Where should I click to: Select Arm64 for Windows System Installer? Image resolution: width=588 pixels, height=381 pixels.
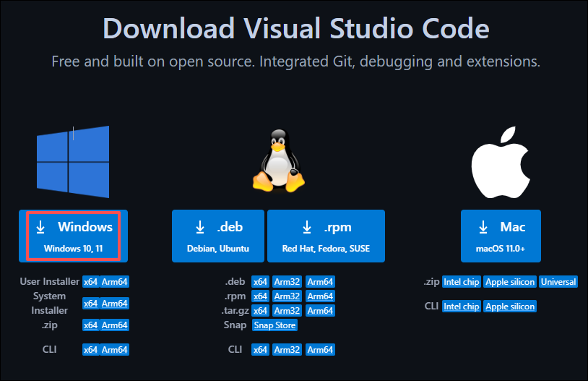coord(115,304)
